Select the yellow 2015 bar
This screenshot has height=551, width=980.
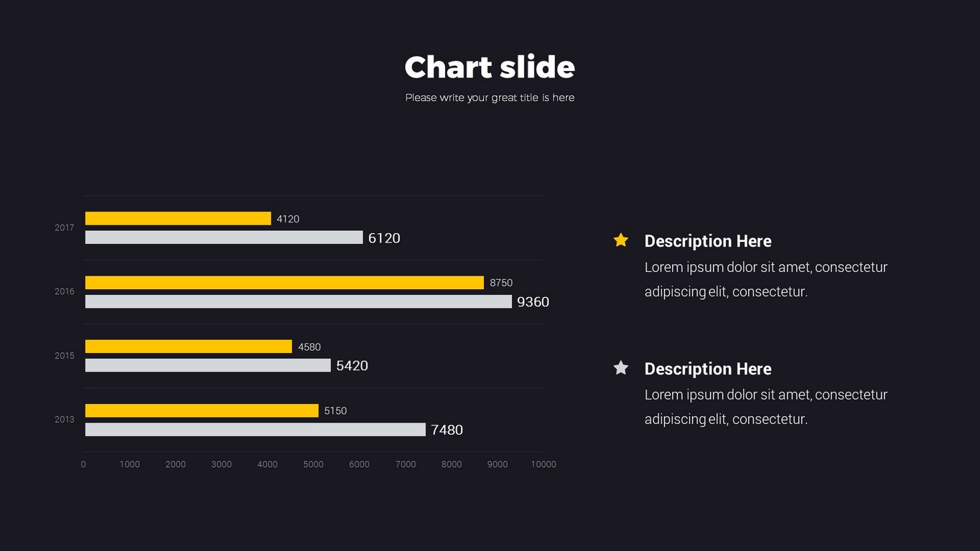coord(189,347)
